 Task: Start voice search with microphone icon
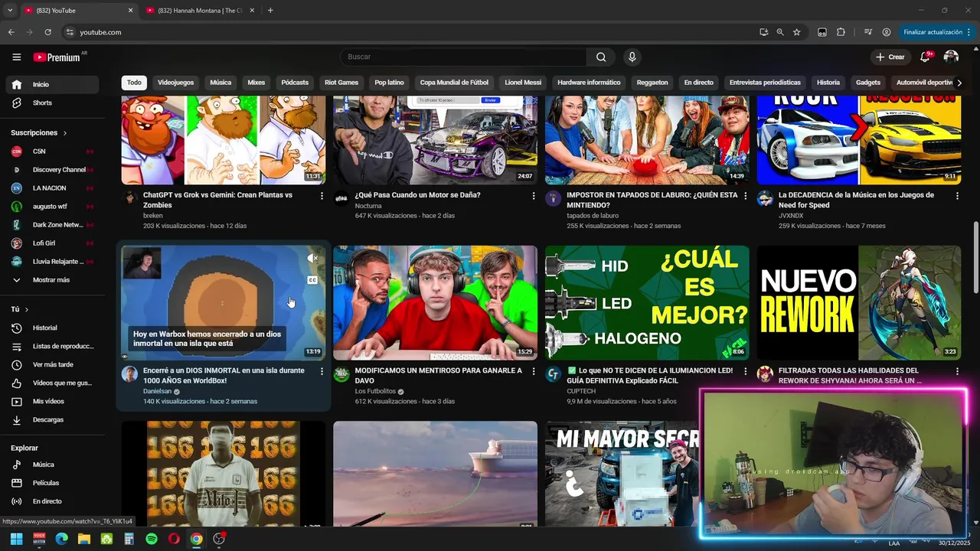(x=632, y=57)
